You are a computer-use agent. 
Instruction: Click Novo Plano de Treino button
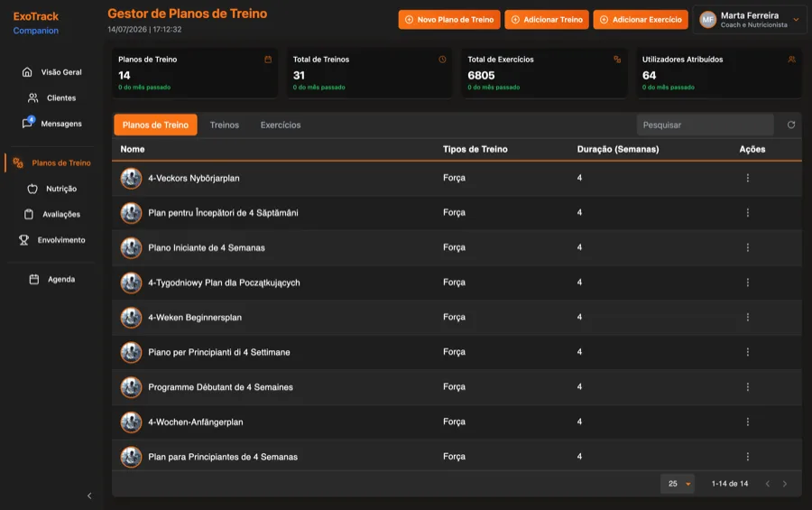point(449,20)
